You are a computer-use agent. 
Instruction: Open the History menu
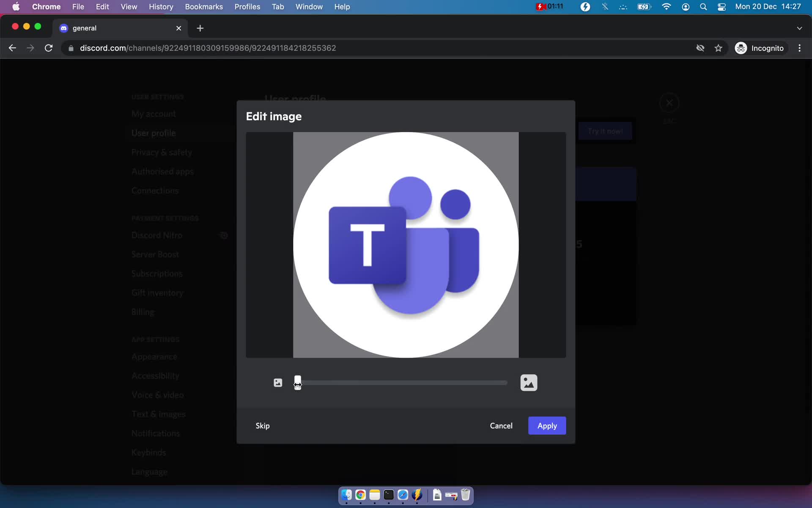coord(161,6)
